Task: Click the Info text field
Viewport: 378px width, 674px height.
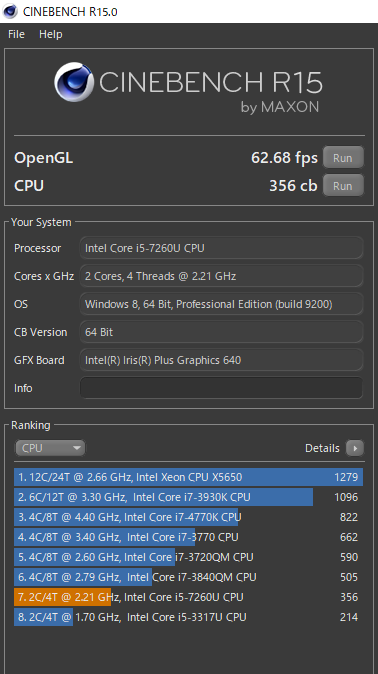Action: coord(221,388)
